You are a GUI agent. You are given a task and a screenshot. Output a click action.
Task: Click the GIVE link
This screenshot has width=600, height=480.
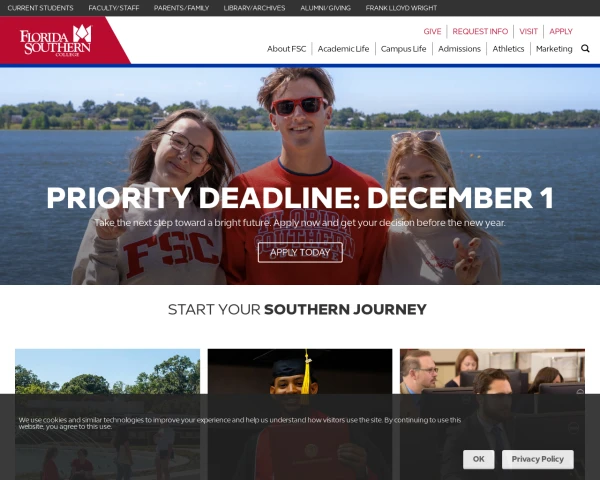click(432, 31)
